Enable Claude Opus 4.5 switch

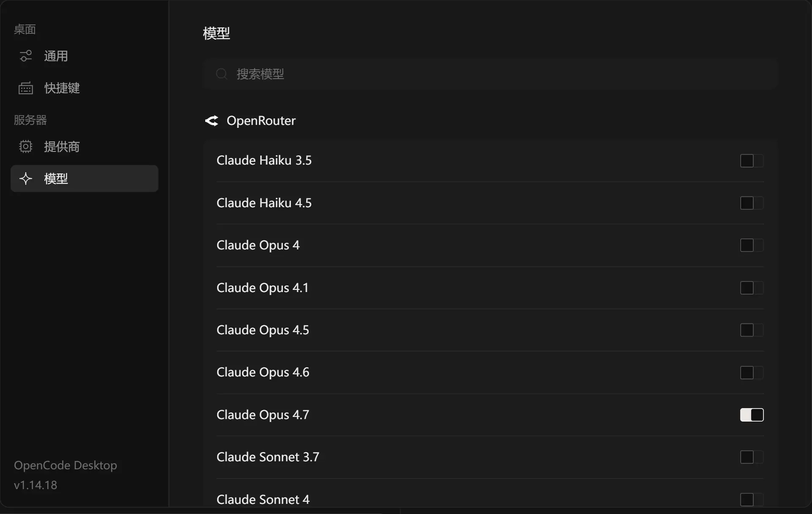pos(752,330)
